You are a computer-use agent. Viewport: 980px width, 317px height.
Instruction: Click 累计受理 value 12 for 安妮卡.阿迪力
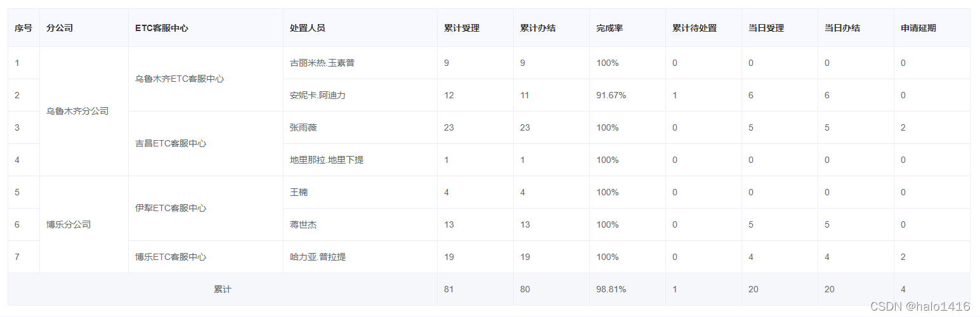[x=449, y=95]
